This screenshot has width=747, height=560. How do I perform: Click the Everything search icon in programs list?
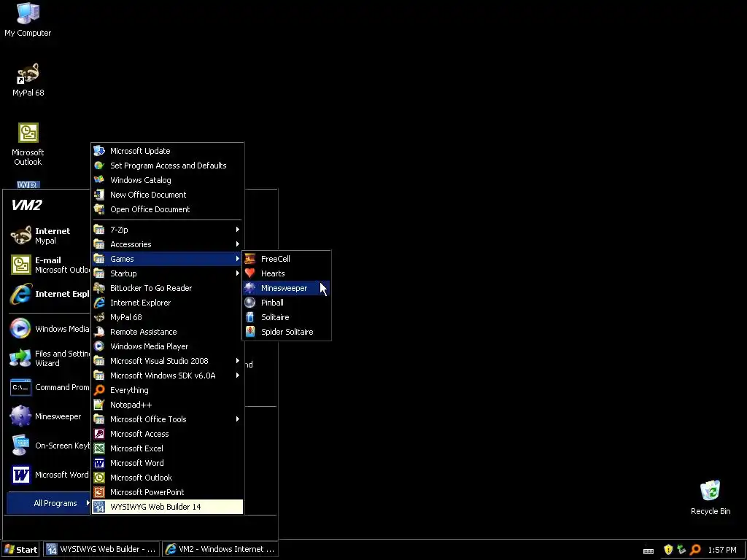(99, 390)
